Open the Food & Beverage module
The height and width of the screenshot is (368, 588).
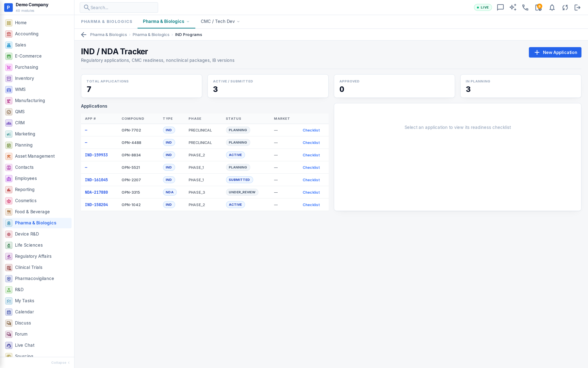(37, 212)
